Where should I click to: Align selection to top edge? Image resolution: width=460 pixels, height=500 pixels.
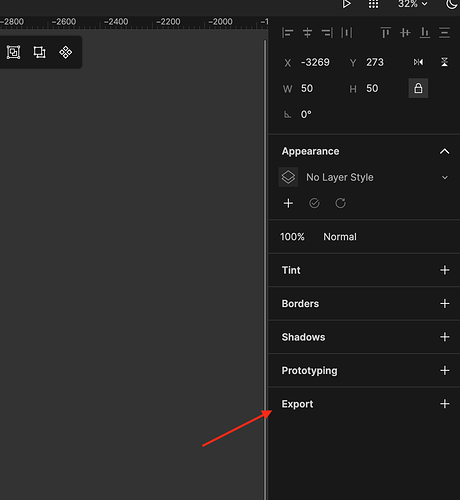pyautogui.click(x=386, y=33)
